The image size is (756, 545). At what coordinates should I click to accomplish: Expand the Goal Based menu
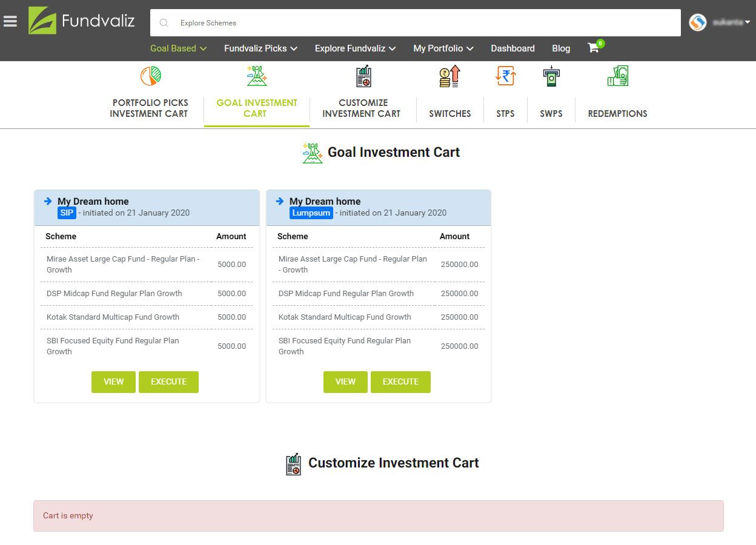tap(179, 48)
